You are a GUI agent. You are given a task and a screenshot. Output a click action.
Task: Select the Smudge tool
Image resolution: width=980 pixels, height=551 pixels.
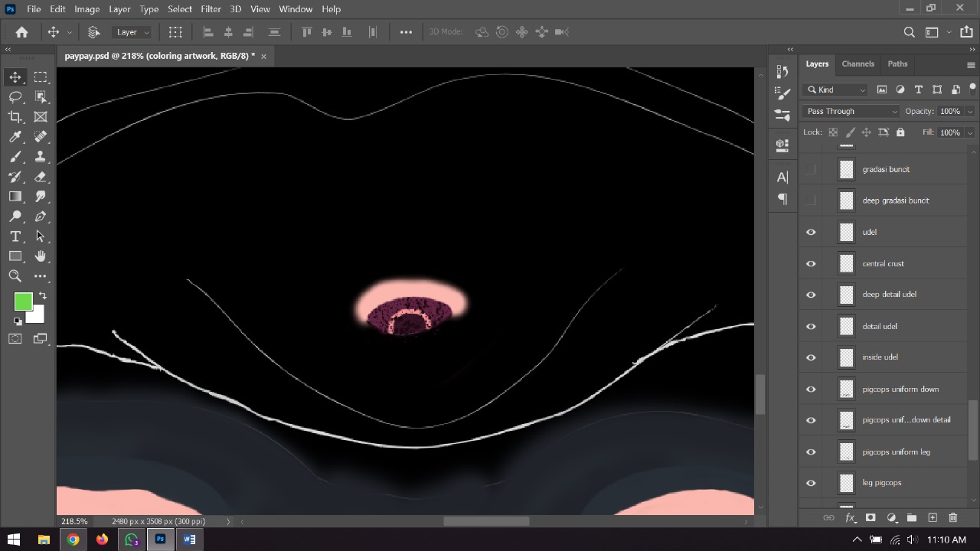click(41, 197)
